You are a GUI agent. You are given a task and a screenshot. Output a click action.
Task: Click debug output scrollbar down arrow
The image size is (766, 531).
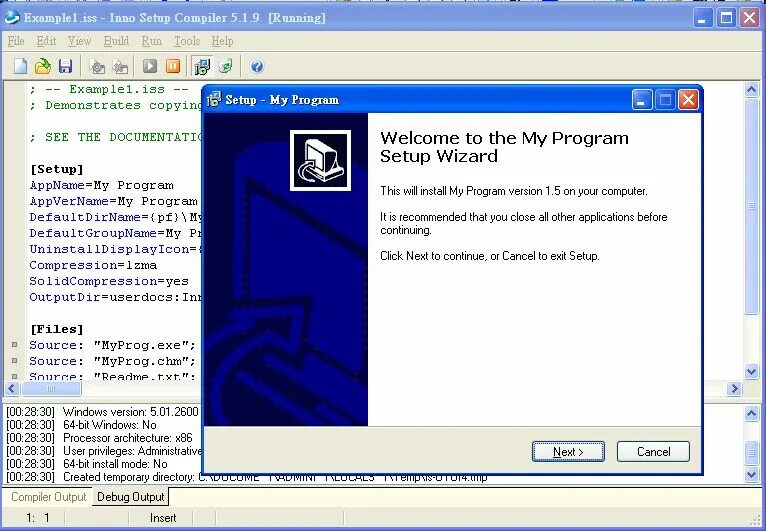(751, 473)
